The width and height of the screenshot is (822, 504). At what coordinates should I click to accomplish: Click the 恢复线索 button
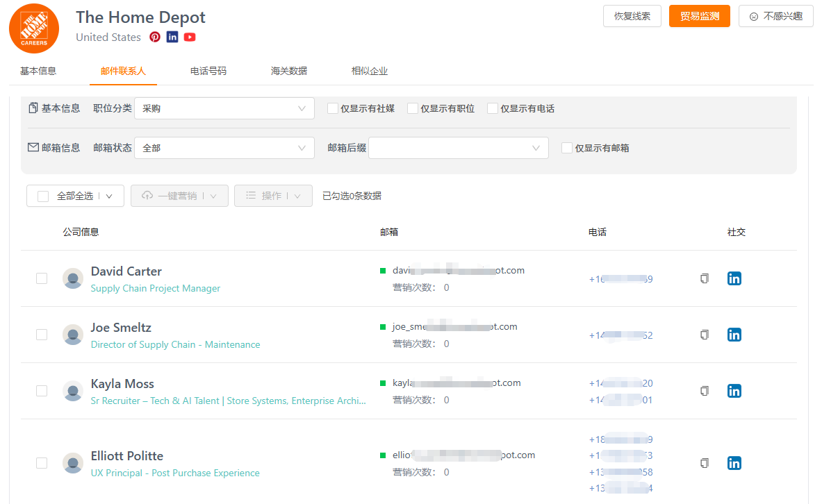tap(632, 16)
